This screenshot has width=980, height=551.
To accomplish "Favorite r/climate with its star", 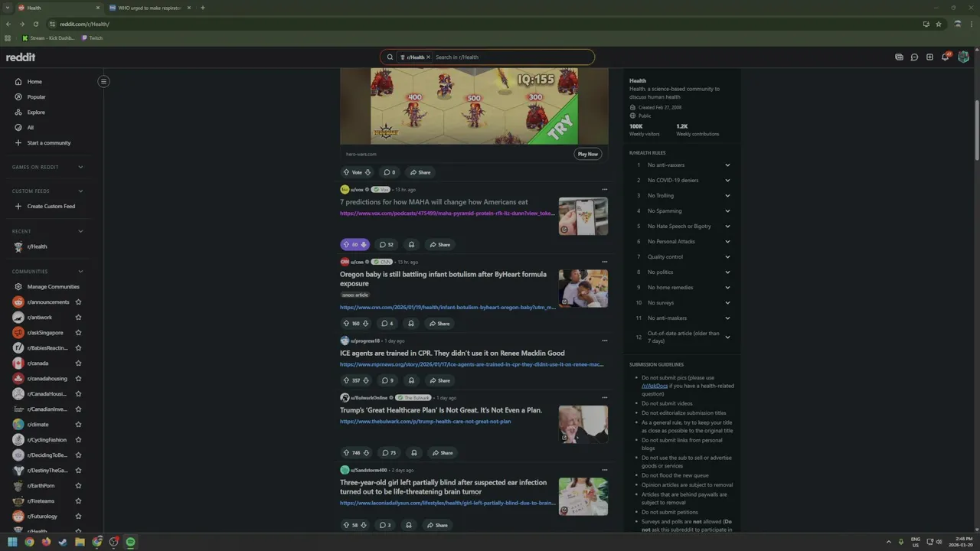I will click(x=78, y=425).
